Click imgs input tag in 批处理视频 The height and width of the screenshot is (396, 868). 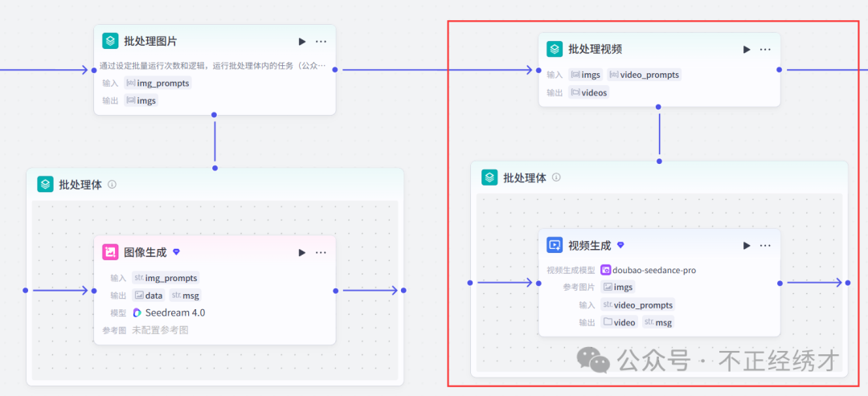click(586, 75)
